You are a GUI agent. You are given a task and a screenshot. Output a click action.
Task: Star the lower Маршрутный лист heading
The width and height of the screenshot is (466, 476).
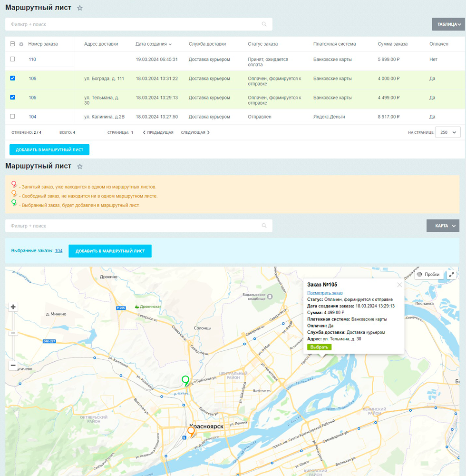80,166
